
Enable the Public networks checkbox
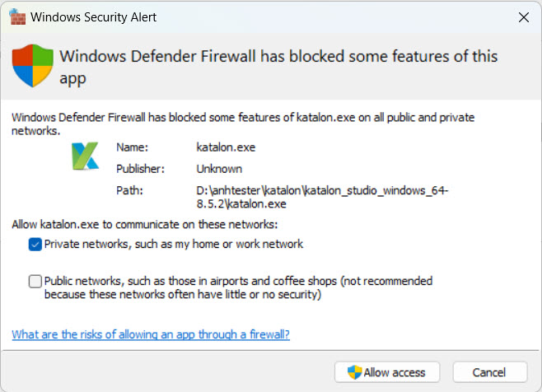point(35,282)
